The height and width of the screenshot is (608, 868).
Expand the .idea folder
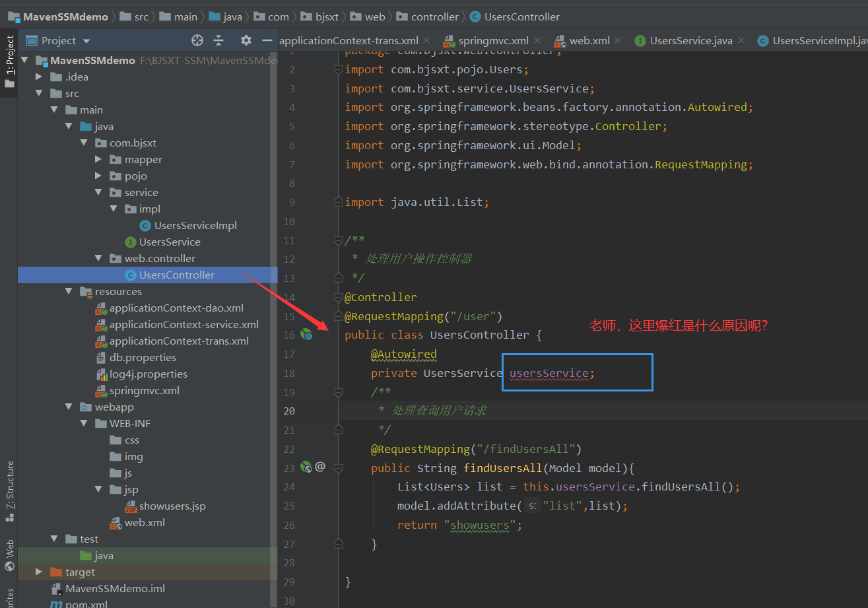click(x=40, y=77)
